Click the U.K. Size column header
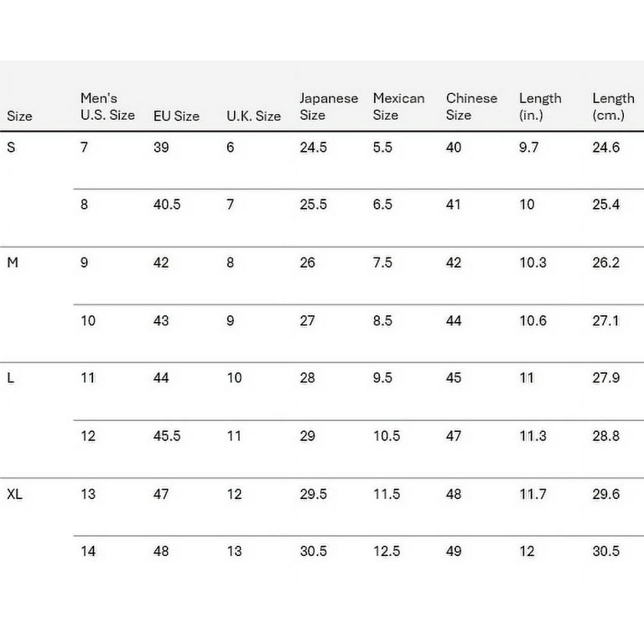Image resolution: width=644 pixels, height=644 pixels. [254, 116]
